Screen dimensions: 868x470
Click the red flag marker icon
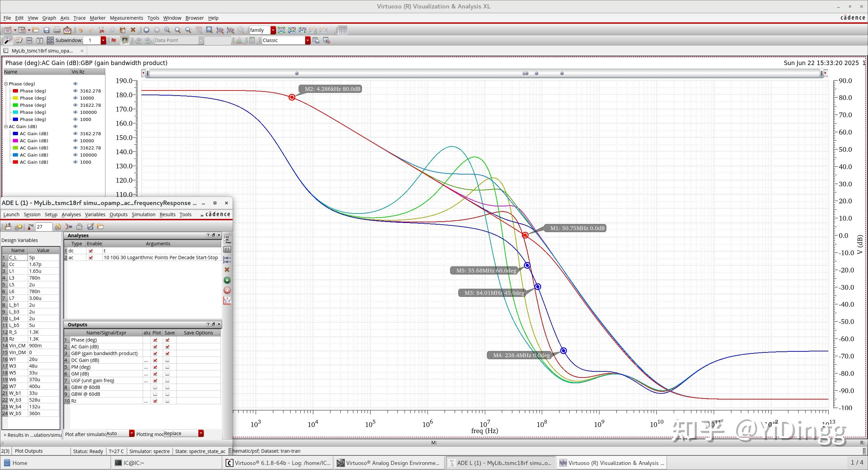[114, 40]
